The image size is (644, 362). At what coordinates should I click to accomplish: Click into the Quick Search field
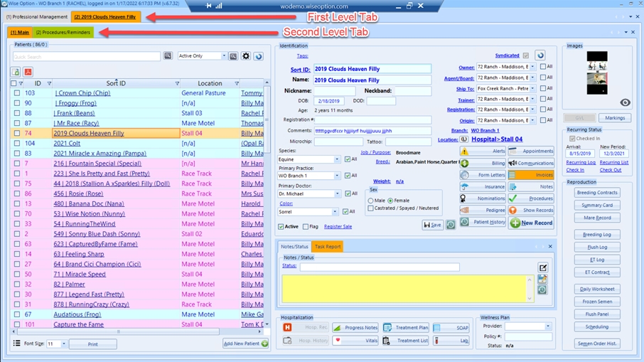(x=85, y=56)
